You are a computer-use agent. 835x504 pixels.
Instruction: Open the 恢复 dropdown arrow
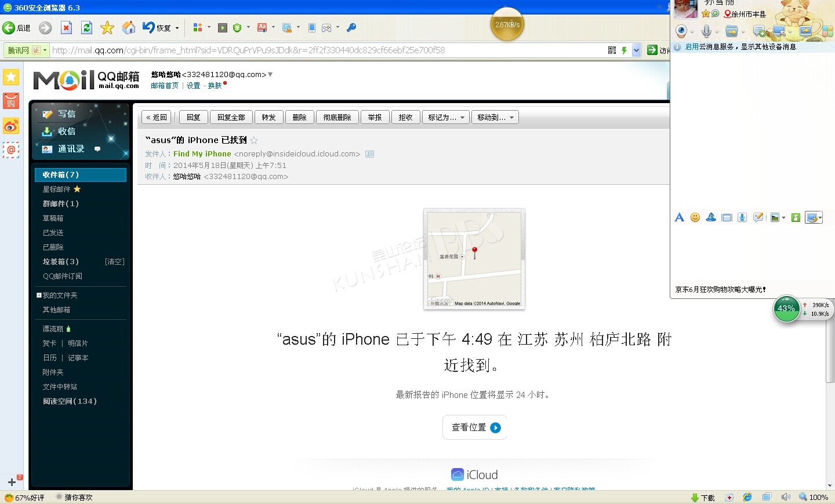(177, 28)
